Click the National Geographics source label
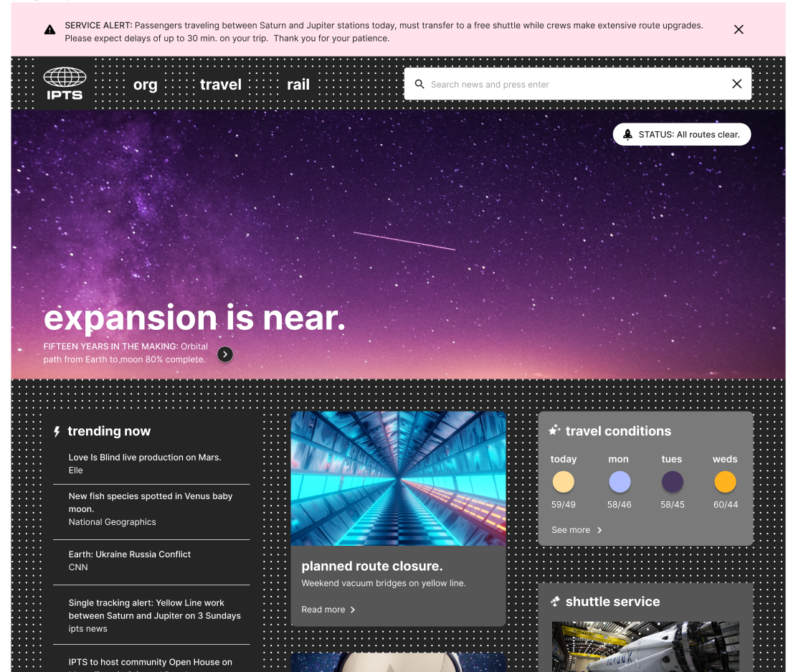This screenshot has width=801, height=672. (x=113, y=522)
